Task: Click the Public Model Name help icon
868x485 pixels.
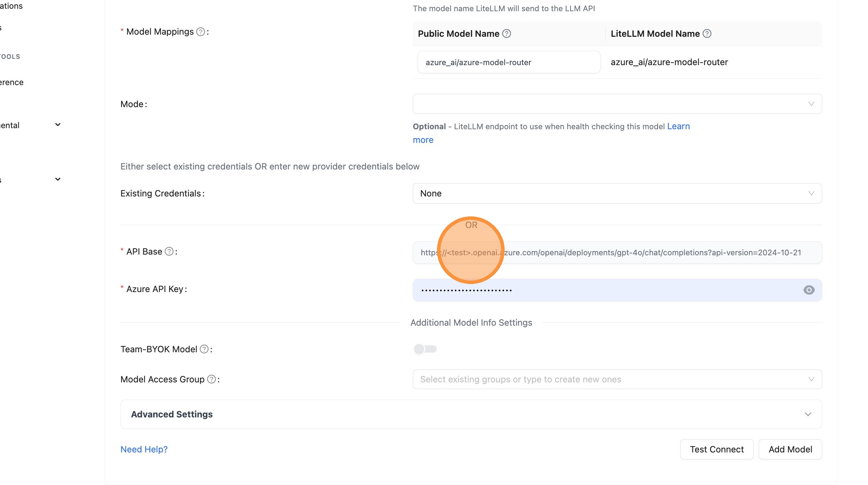Action: (506, 34)
